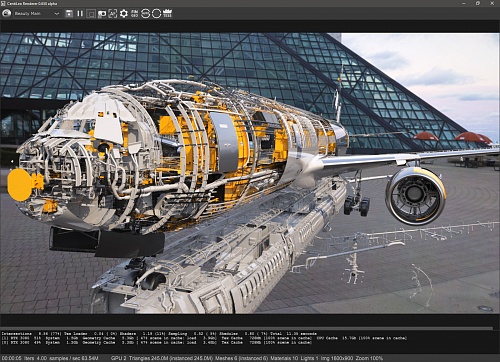Pause the rendering
Viewport: 500px width, 362px height.
tap(80, 14)
